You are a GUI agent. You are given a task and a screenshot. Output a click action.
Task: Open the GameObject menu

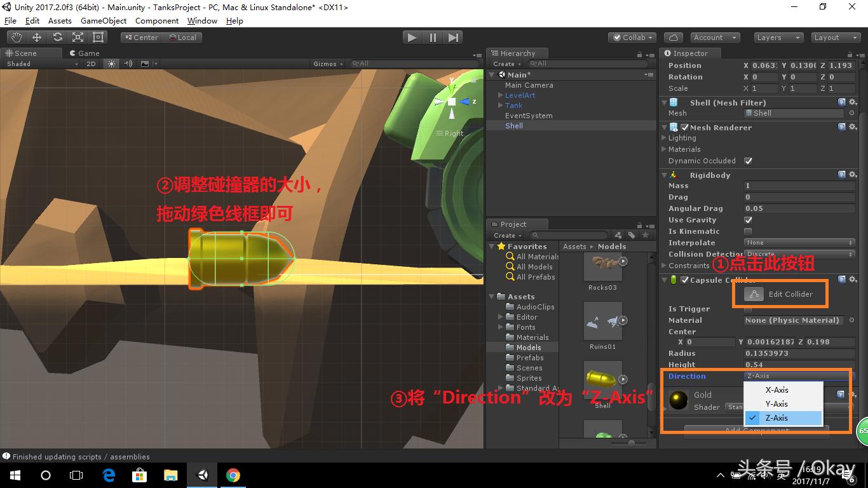[103, 20]
